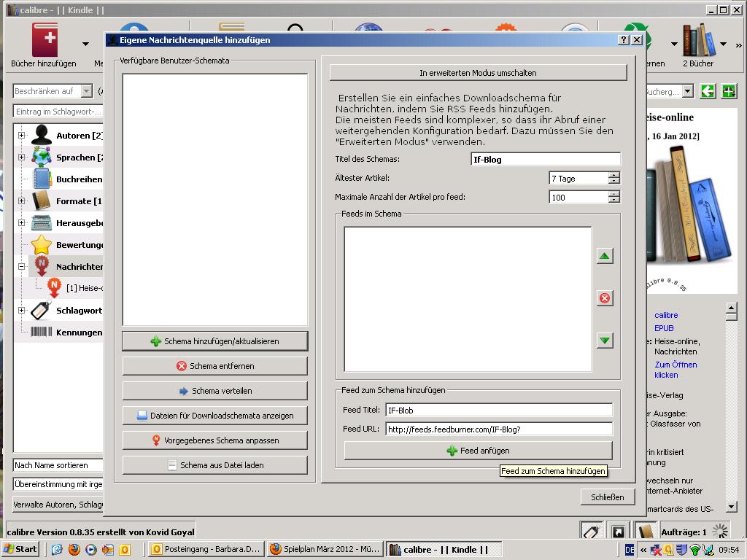The image size is (747, 560).
Task: Open the EPUB format link
Action: pyautogui.click(x=664, y=328)
